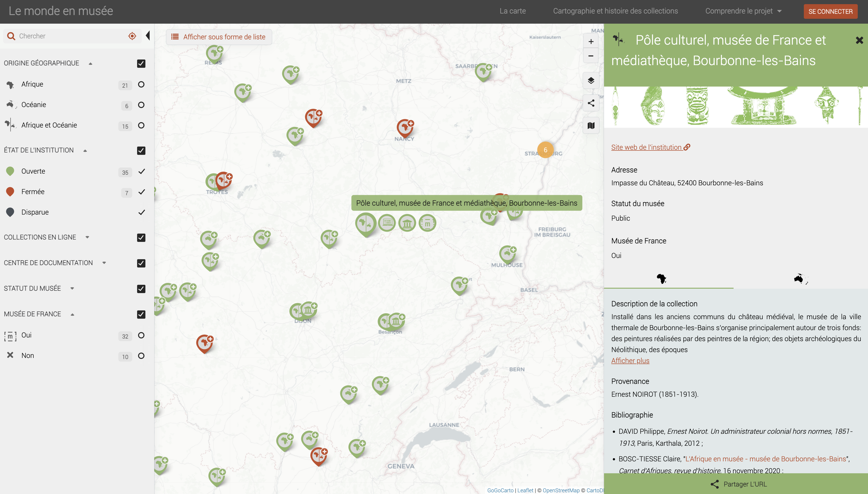Click the folded map icon button
Viewport: 868px width, 494px height.
point(591,126)
